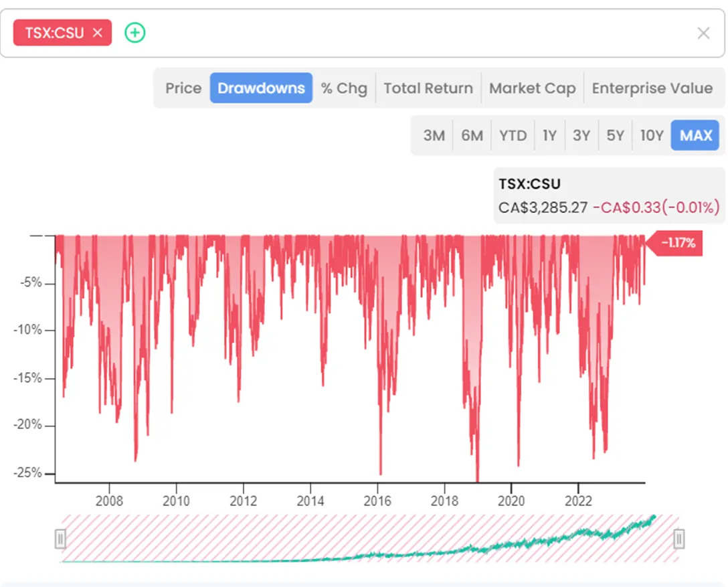The width and height of the screenshot is (728, 587).
Task: Remove the TSX:CSU ticker chip
Action: (x=98, y=33)
